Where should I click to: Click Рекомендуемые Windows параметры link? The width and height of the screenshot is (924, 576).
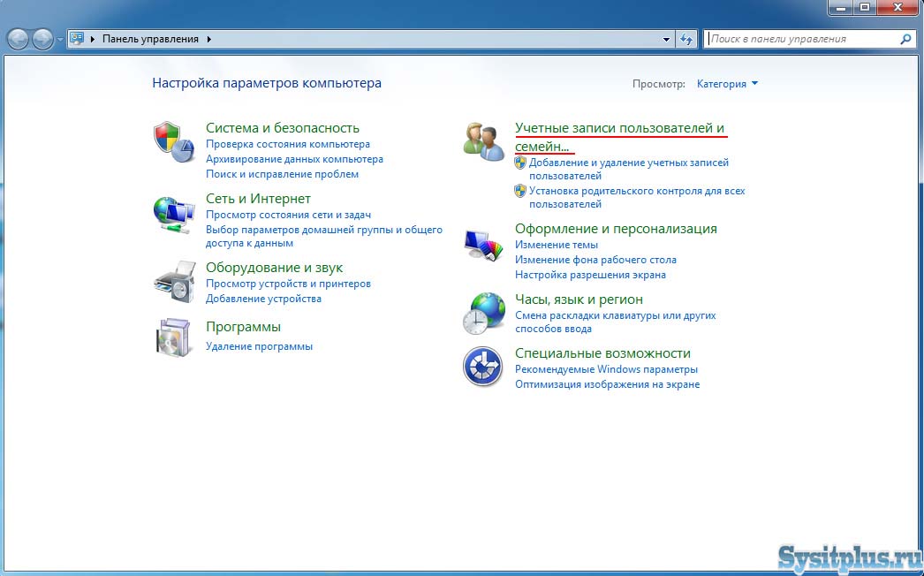[x=606, y=369]
